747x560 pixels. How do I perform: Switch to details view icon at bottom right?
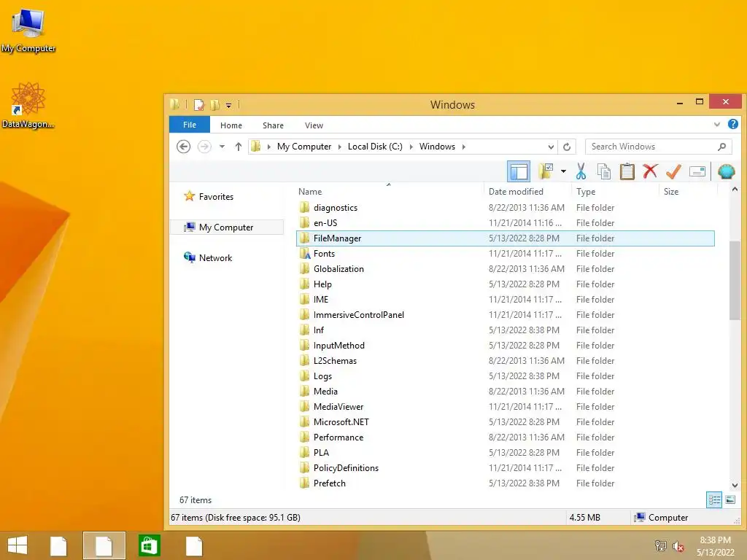pos(714,499)
